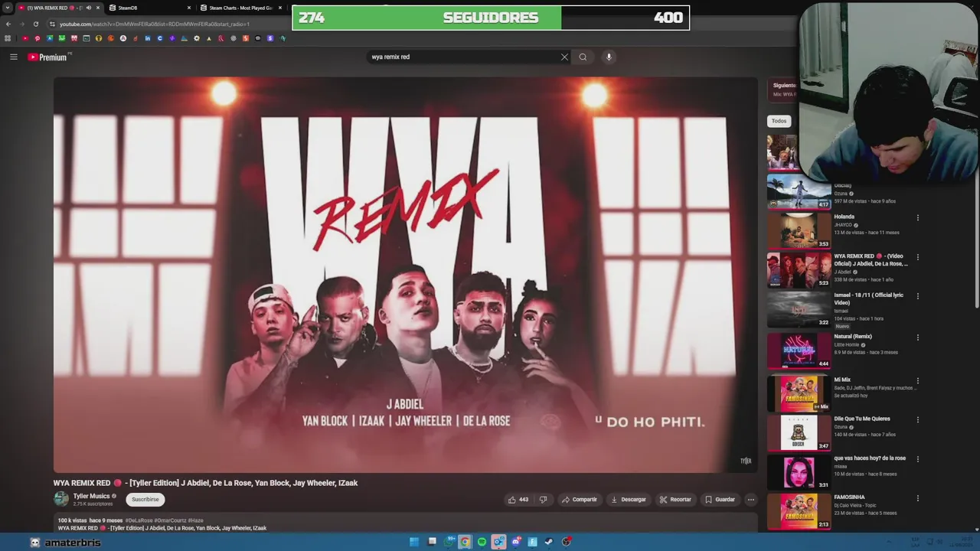
Task: Toggle playback on the WYA Remix video player
Action: pos(405,275)
